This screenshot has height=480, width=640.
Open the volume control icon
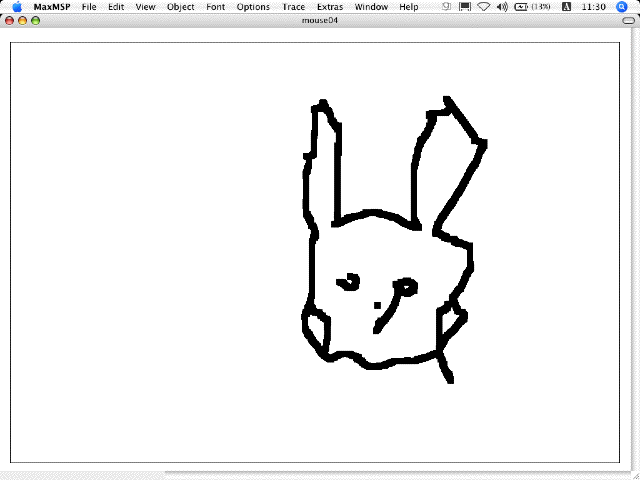[502, 7]
